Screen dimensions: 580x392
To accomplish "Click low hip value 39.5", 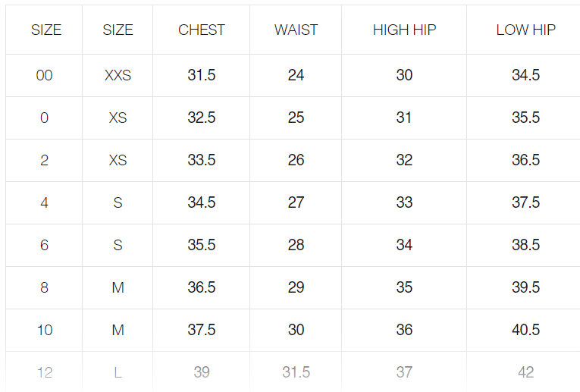I will coord(525,288).
